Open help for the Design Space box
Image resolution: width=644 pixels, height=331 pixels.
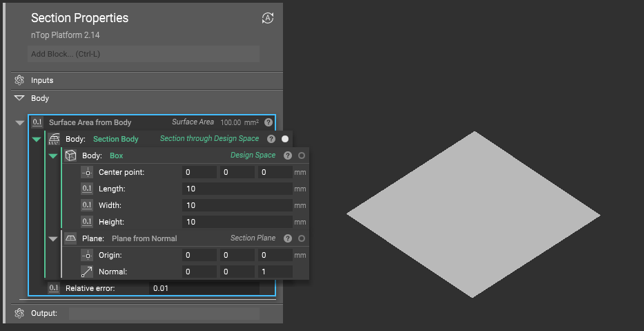click(288, 155)
